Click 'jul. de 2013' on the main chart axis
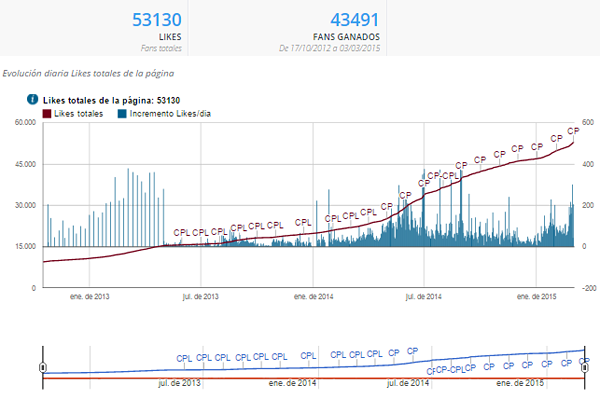This screenshot has width=600, height=399. [x=201, y=296]
